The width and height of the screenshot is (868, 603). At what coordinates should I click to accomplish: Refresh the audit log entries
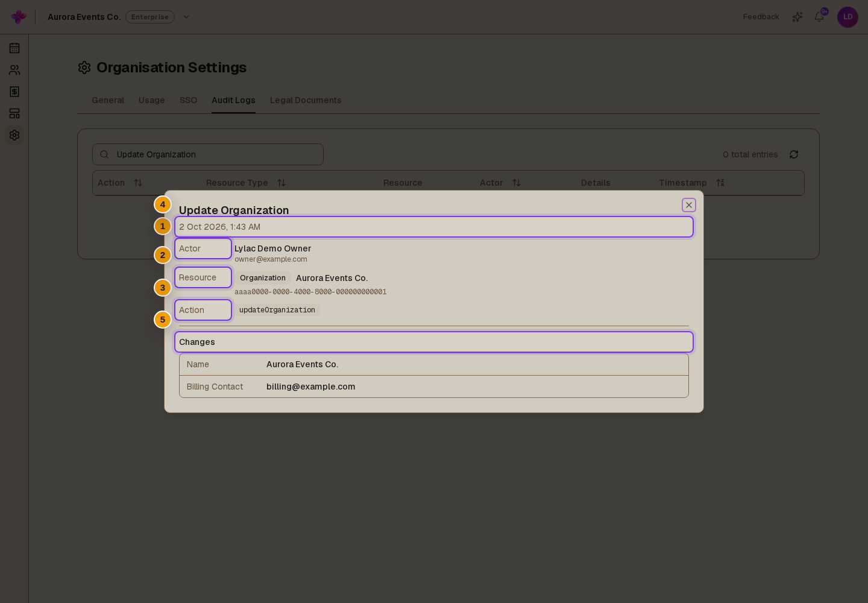[x=794, y=154]
